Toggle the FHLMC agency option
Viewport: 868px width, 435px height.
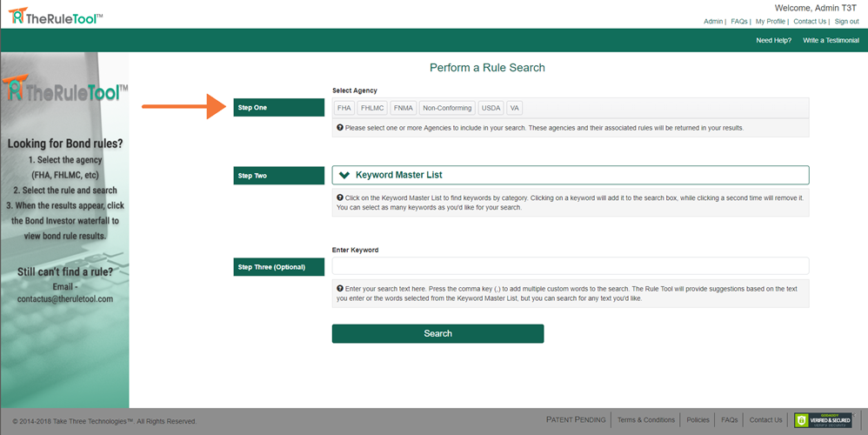click(372, 108)
